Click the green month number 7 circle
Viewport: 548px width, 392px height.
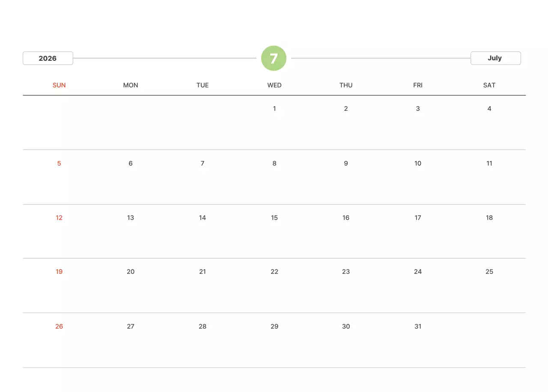(x=274, y=58)
